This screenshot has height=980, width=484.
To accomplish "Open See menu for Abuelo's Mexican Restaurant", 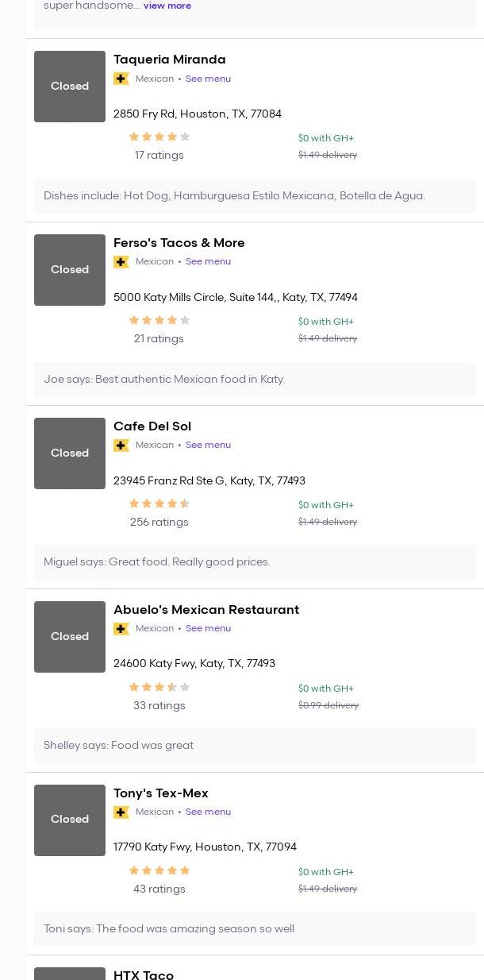I will pyautogui.click(x=208, y=629).
